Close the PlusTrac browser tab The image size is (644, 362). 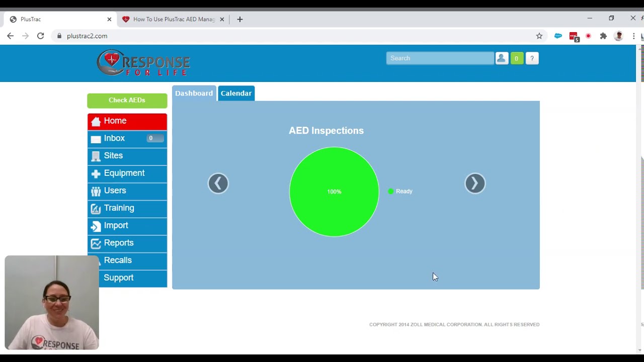(x=109, y=19)
